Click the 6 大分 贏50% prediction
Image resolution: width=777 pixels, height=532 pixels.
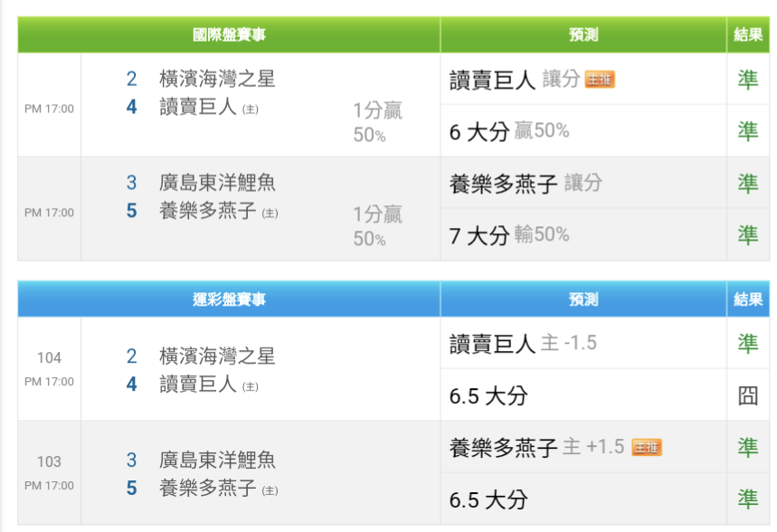pyautogui.click(x=509, y=131)
